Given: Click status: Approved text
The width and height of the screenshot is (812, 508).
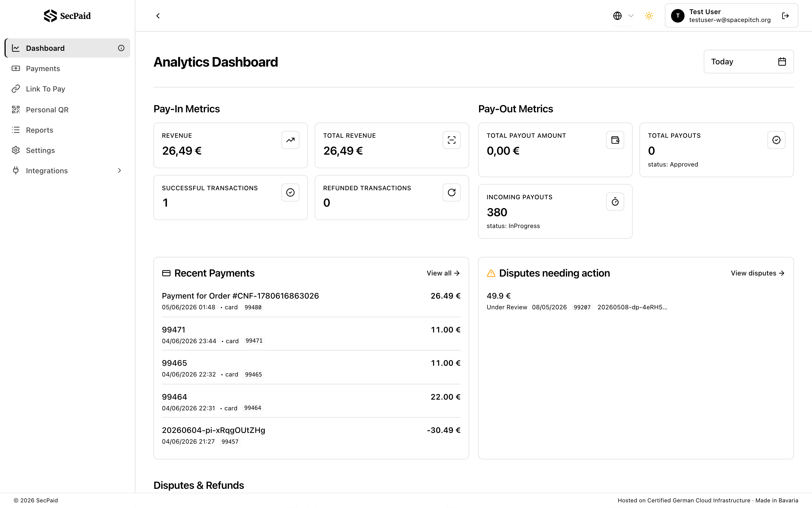Looking at the screenshot, I should click(673, 165).
